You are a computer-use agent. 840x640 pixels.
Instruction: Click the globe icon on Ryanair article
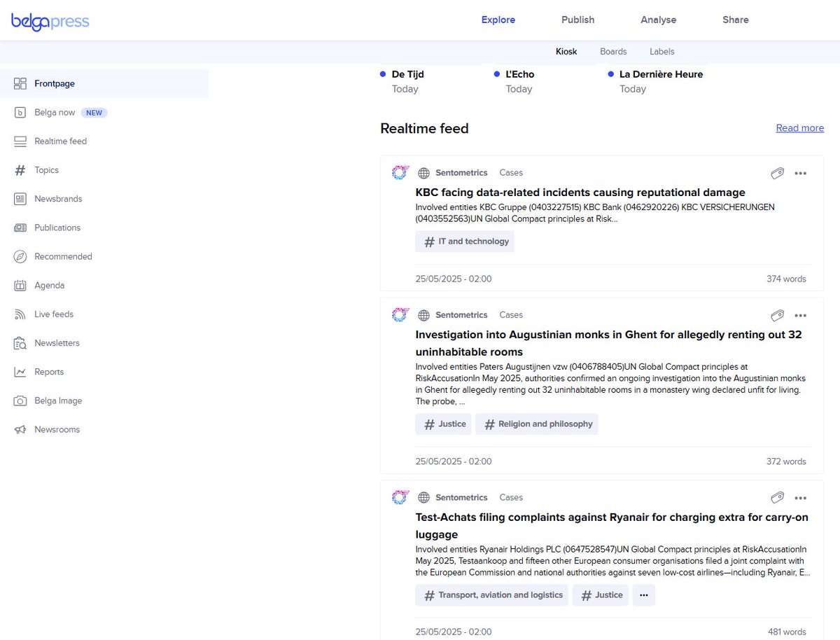coord(423,498)
